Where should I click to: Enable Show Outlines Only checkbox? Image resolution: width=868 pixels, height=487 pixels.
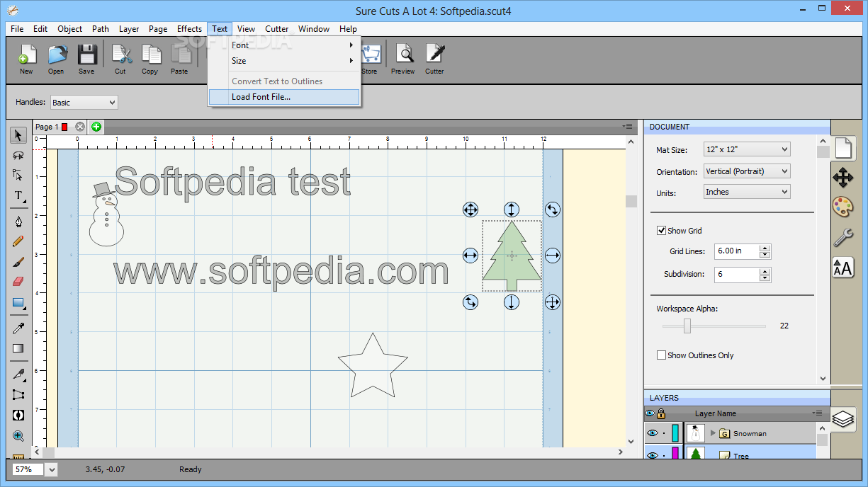pos(661,355)
